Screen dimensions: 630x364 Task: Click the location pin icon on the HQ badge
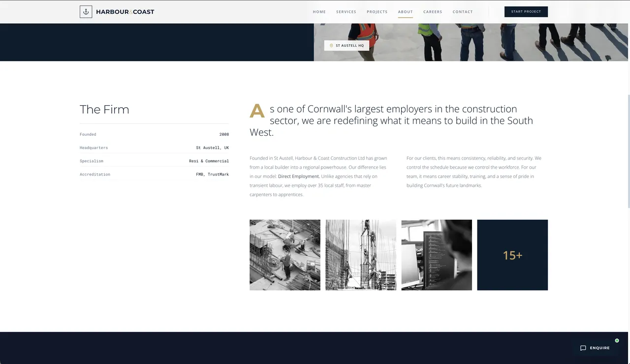(331, 46)
